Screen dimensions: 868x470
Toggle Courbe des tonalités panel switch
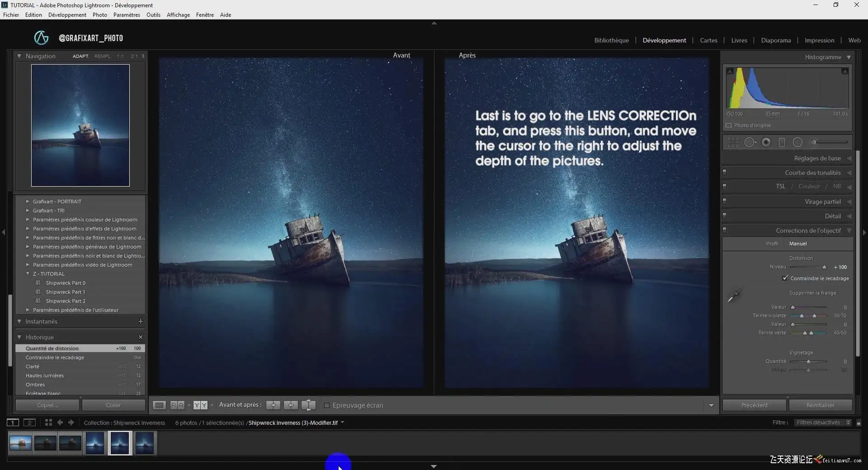(725, 172)
